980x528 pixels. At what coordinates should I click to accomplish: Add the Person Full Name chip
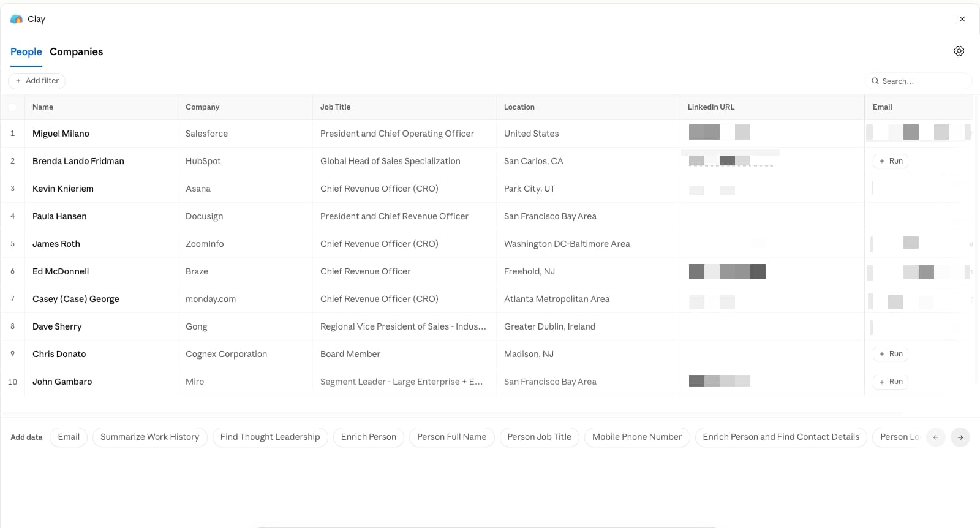(452, 437)
